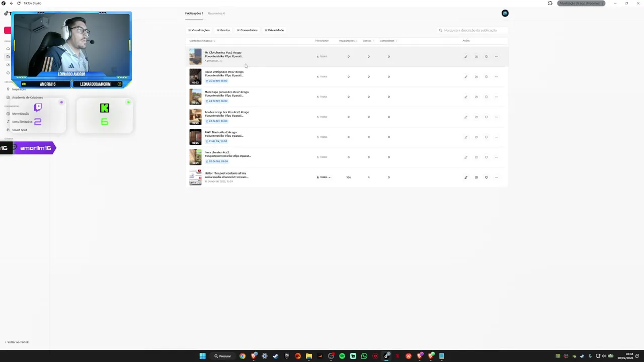Change privacy "Todos" on Hello post row
The height and width of the screenshot is (362, 644).
pos(324,177)
